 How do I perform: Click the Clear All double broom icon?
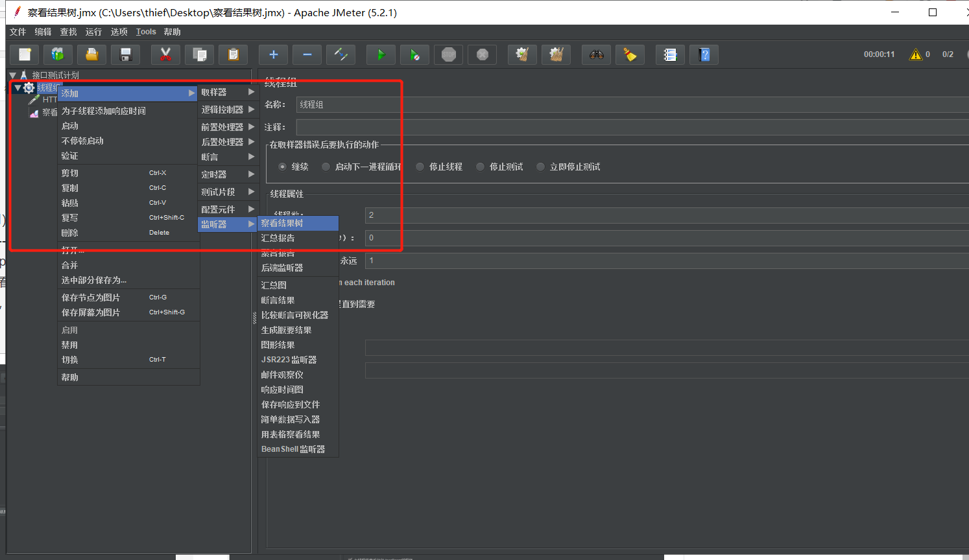pyautogui.click(x=556, y=54)
